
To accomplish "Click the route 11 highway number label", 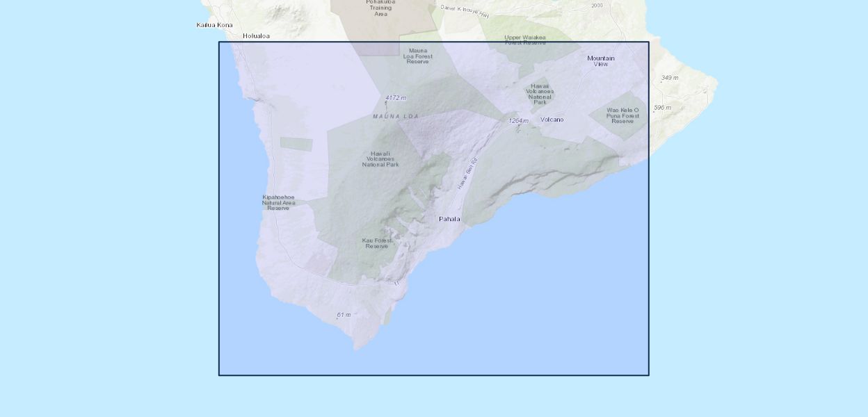I will click(396, 283).
